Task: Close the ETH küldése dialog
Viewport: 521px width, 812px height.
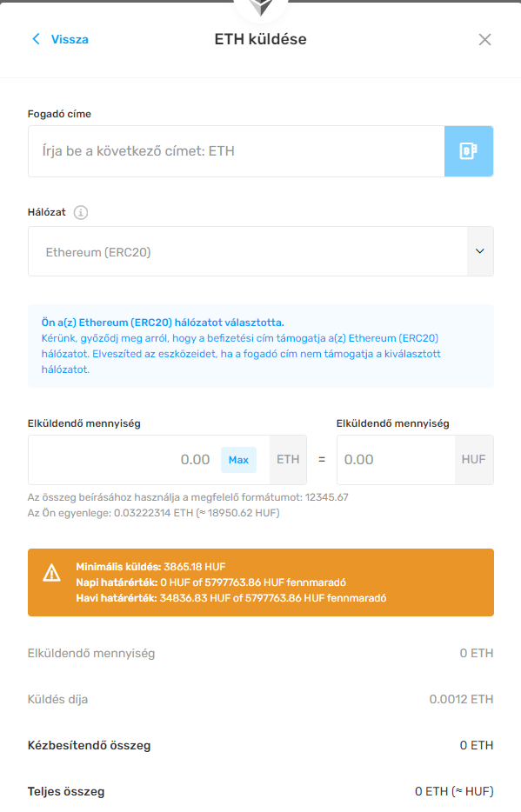Action: pyautogui.click(x=484, y=39)
